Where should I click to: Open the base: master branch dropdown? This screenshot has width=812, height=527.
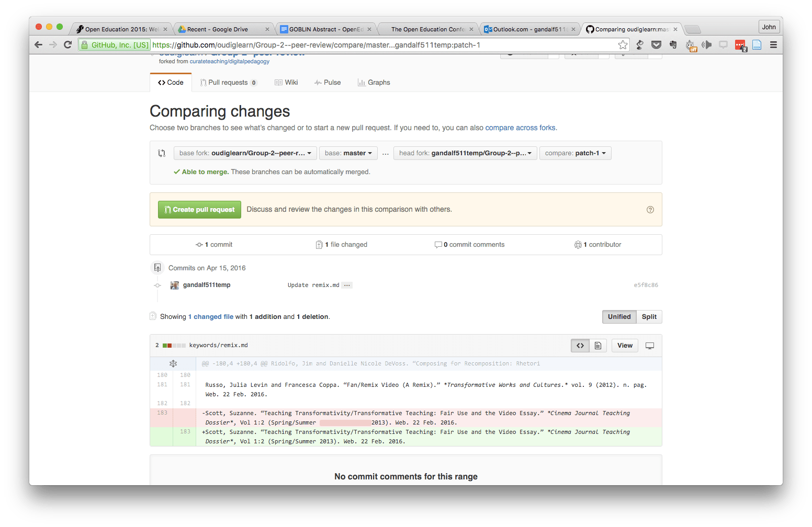(348, 153)
